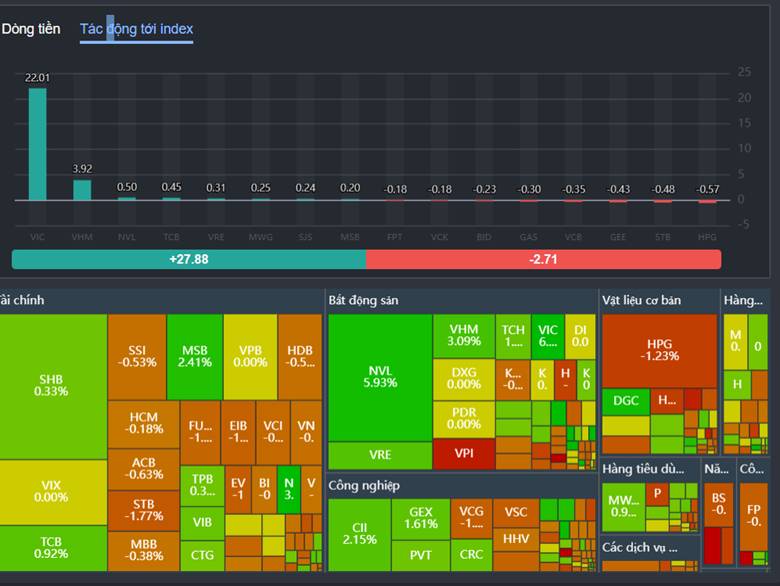Viewport: 780px width, 586px height.
Task: Click NVL 5.93% real estate tile
Action: coord(380,378)
